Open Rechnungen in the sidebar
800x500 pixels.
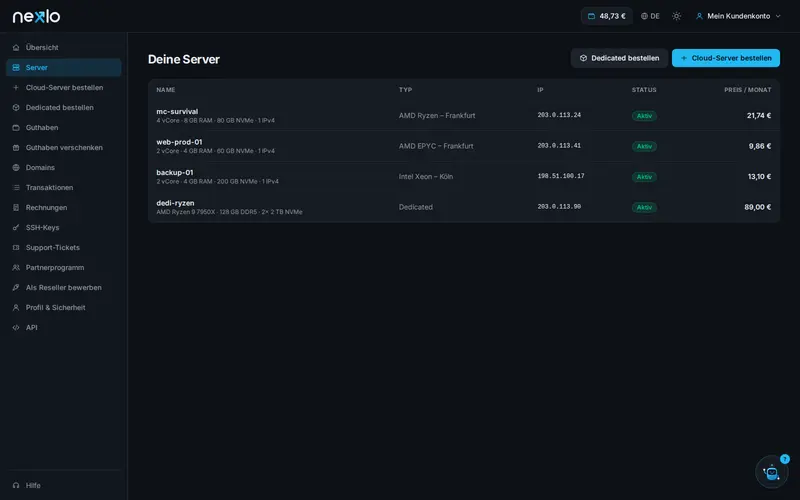tap(64, 208)
